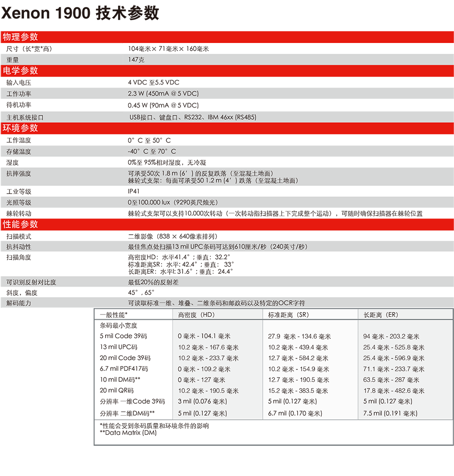This screenshot has width=454, height=476.
Task: Click the '扫描模式' row label
Action: (x=19, y=237)
